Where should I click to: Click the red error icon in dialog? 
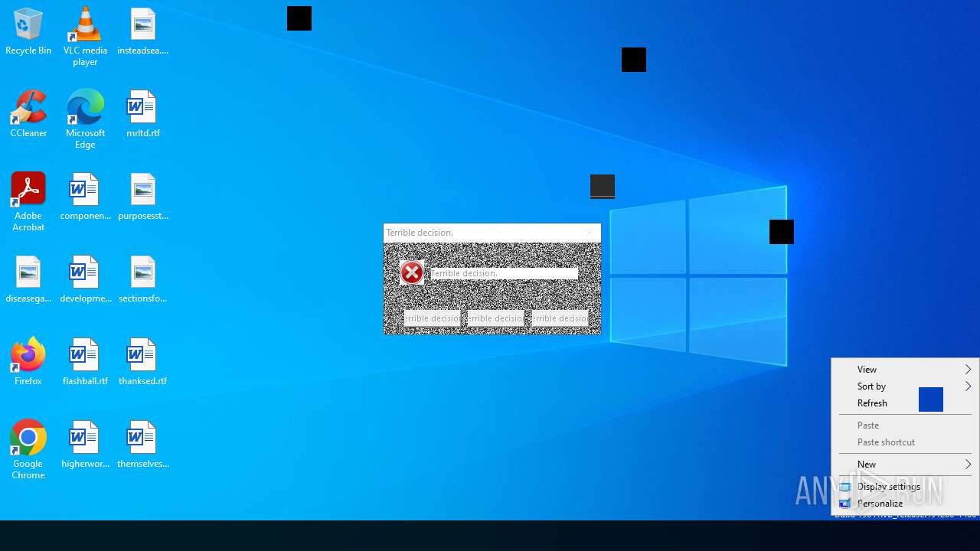pos(412,272)
